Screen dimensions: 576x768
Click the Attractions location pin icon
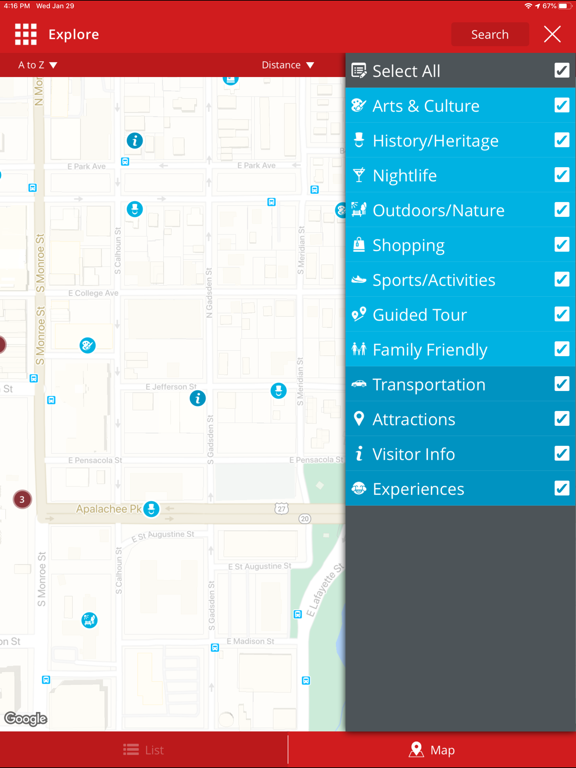coord(359,419)
